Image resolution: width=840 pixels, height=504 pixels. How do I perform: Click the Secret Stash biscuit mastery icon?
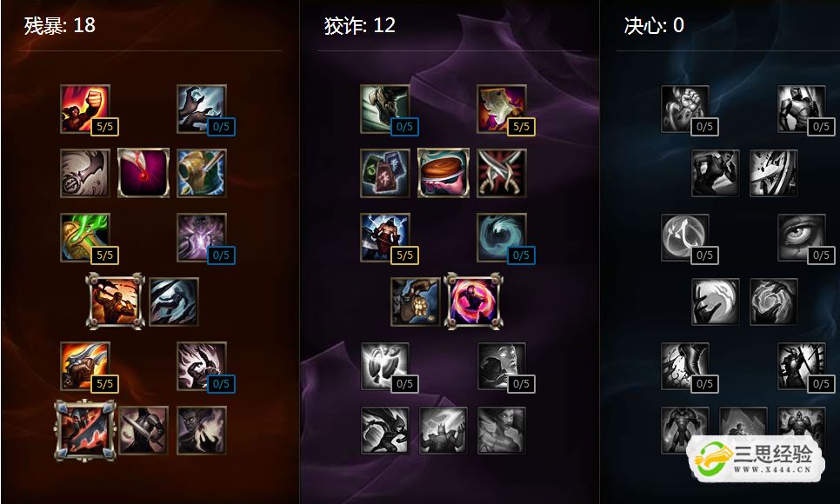tap(443, 173)
